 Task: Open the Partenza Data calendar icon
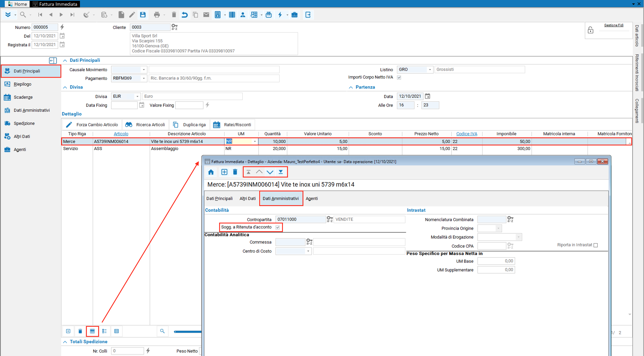(x=428, y=96)
